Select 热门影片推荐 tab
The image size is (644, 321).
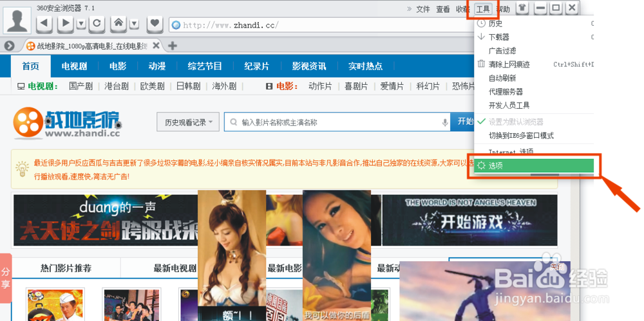click(66, 268)
